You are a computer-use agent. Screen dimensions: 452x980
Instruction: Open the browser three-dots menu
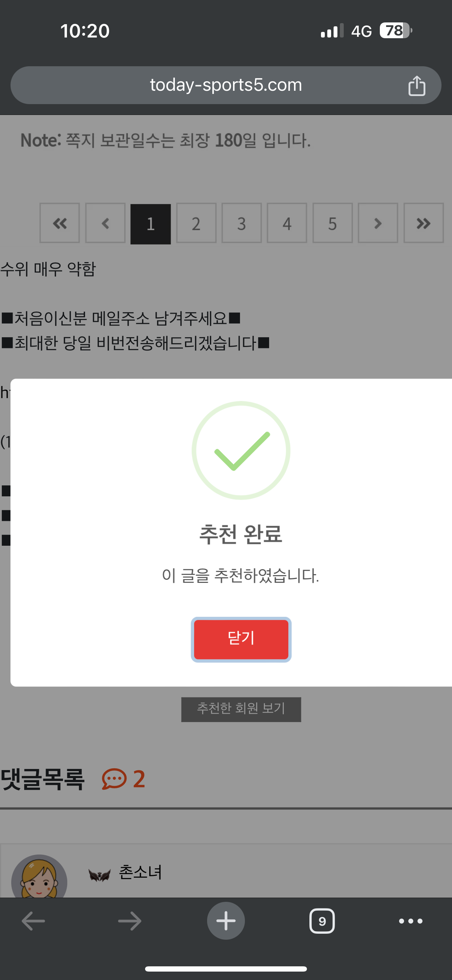(411, 921)
